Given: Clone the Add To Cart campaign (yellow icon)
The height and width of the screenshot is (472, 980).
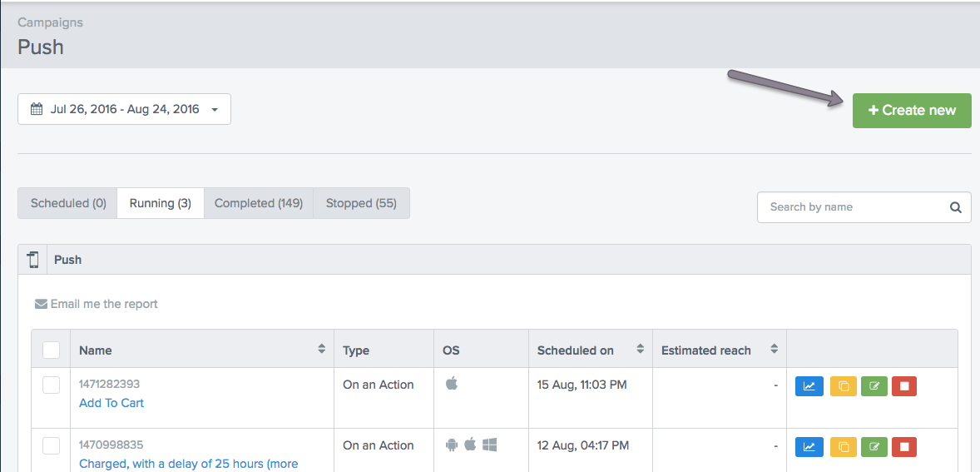Looking at the screenshot, I should (x=844, y=386).
